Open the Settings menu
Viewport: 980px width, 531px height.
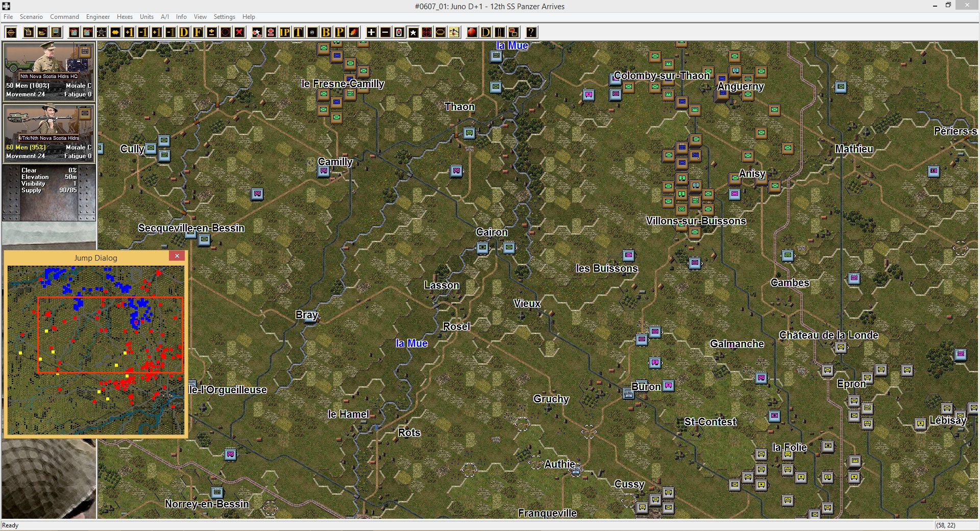[x=224, y=17]
